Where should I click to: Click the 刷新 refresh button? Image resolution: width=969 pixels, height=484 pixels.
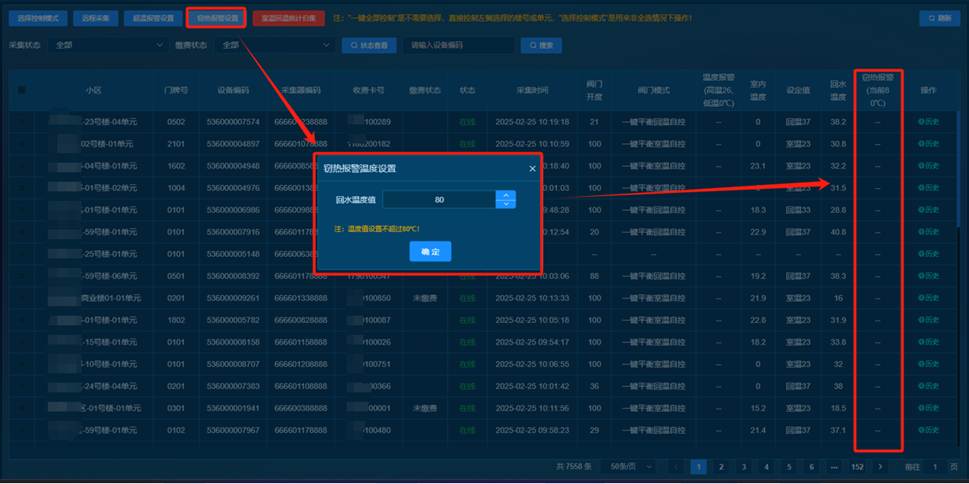939,19
